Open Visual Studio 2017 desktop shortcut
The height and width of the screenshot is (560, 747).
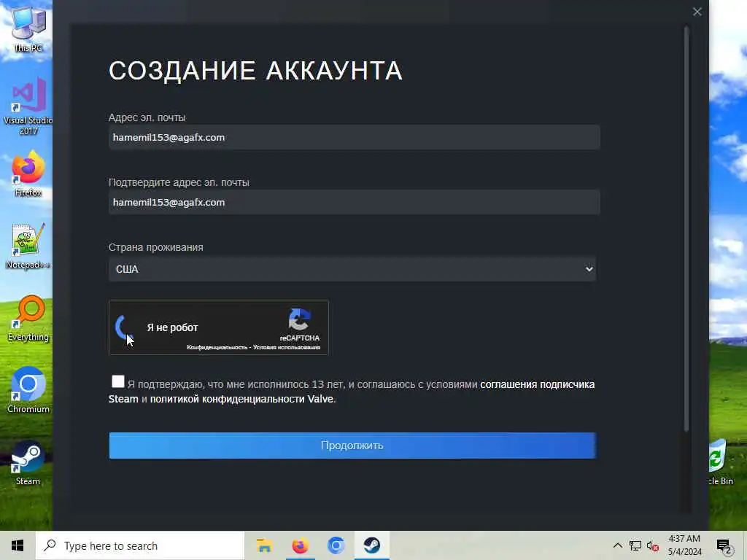(28, 106)
